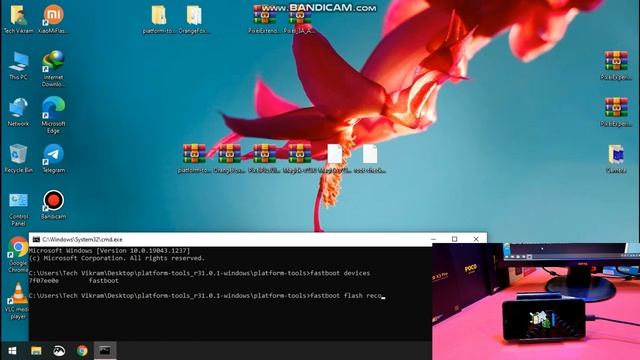The image size is (640, 360).
Task: Click the "fastboot flash reco" command line
Action: point(207,296)
